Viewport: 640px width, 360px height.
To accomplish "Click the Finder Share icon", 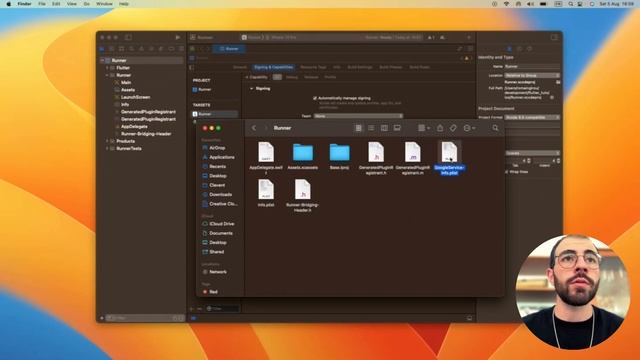I will [440, 128].
